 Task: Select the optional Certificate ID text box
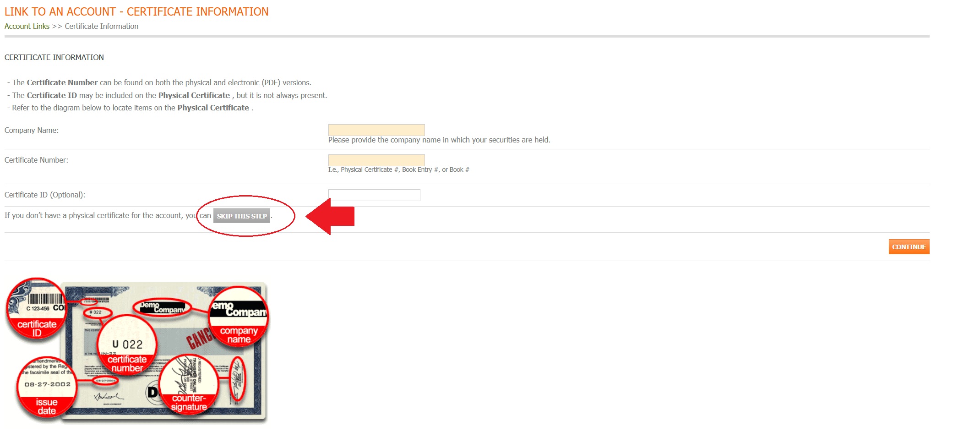point(374,195)
